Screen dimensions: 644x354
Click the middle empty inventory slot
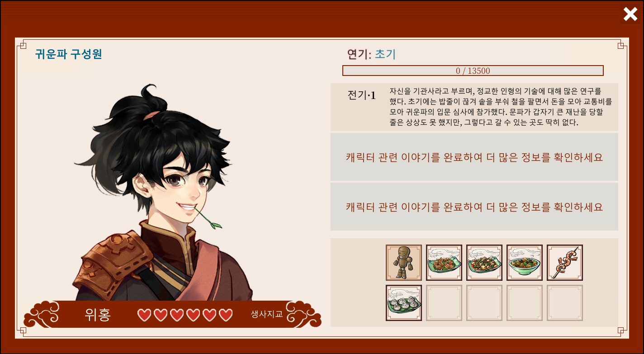(x=484, y=303)
